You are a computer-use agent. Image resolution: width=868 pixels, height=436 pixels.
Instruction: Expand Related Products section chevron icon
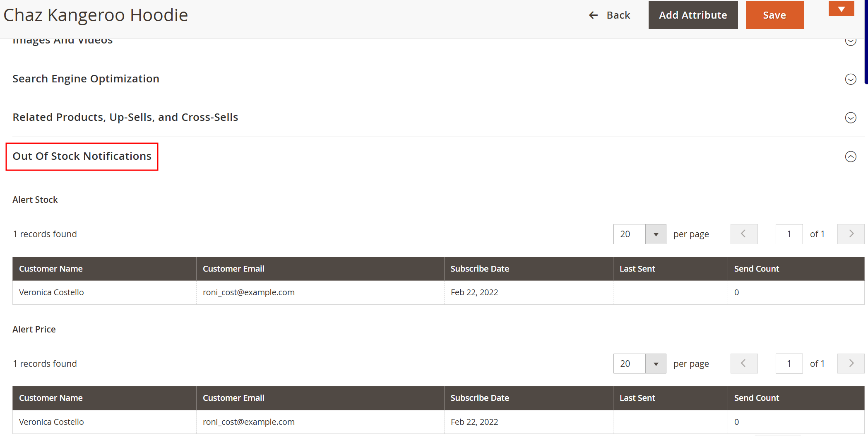[x=850, y=118]
